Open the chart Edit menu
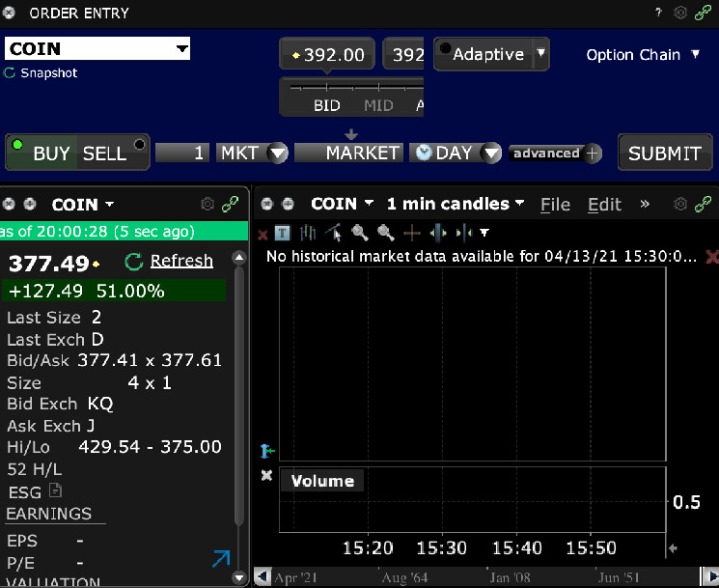 [604, 205]
